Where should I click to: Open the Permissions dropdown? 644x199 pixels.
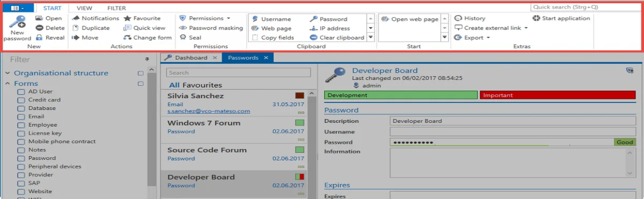point(206,18)
